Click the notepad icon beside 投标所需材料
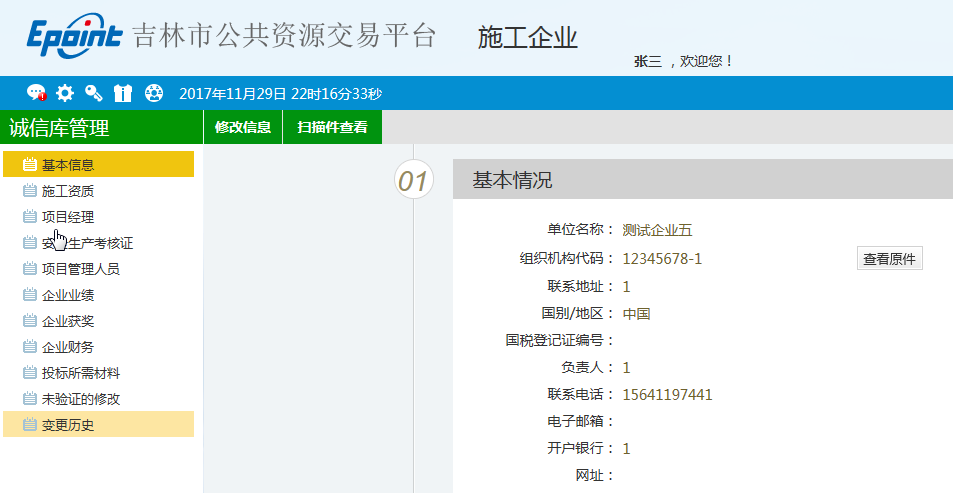 (30, 372)
